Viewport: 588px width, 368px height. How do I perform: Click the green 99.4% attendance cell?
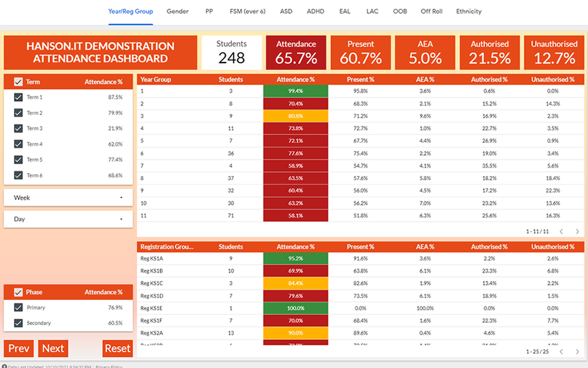tap(295, 91)
